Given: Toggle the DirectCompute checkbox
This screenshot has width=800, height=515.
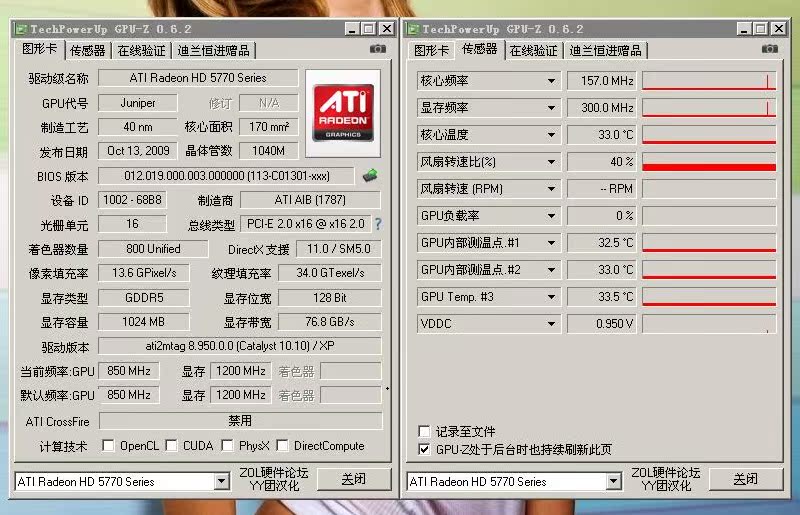Looking at the screenshot, I should (x=283, y=446).
